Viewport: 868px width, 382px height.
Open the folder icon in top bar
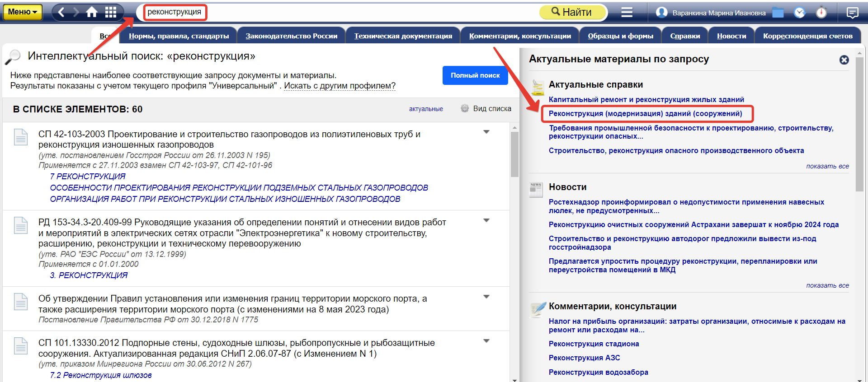click(778, 13)
